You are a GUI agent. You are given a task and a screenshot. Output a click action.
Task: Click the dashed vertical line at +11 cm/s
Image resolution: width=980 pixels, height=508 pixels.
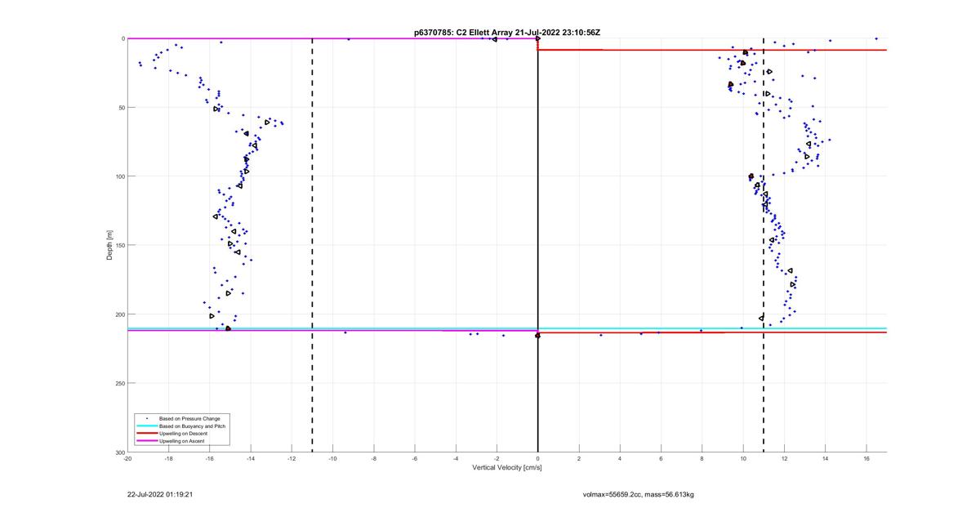[764, 245]
